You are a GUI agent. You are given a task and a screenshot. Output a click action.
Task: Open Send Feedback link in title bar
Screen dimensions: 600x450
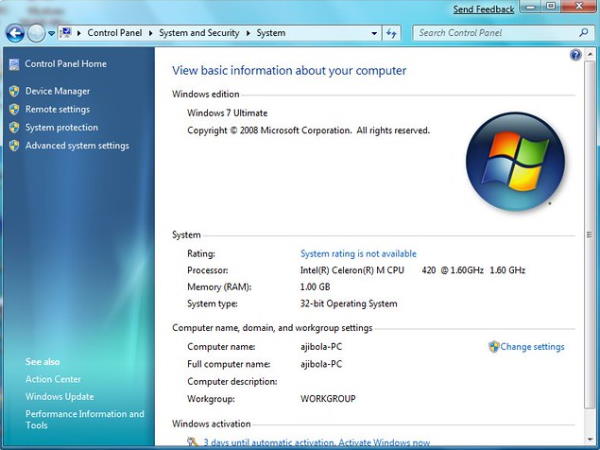pyautogui.click(x=484, y=9)
